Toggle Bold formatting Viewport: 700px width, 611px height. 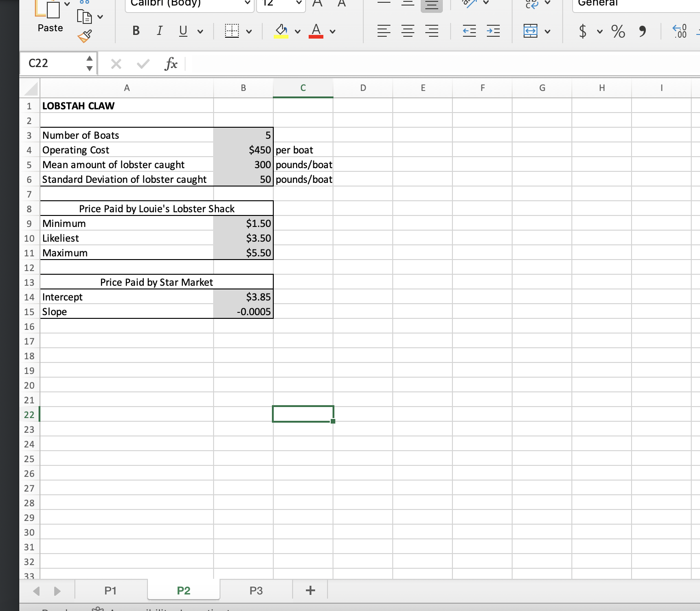pos(136,31)
